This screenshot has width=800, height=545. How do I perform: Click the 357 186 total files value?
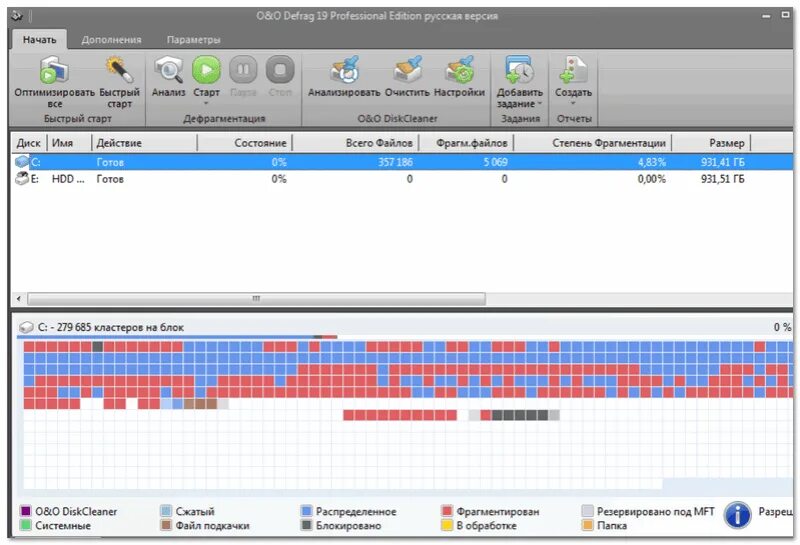pyautogui.click(x=395, y=162)
